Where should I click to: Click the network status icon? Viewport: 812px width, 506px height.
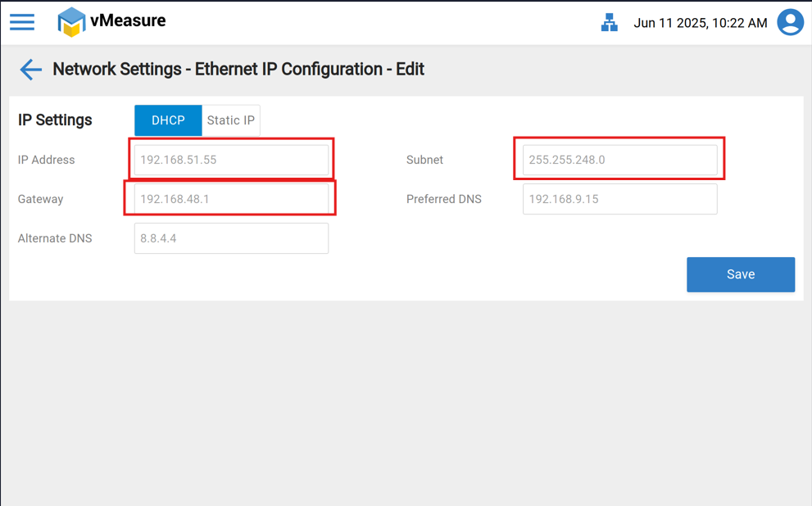[x=609, y=23]
